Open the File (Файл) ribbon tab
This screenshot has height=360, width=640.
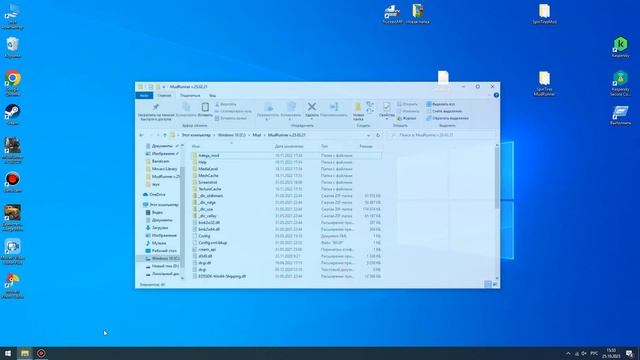(x=144, y=96)
